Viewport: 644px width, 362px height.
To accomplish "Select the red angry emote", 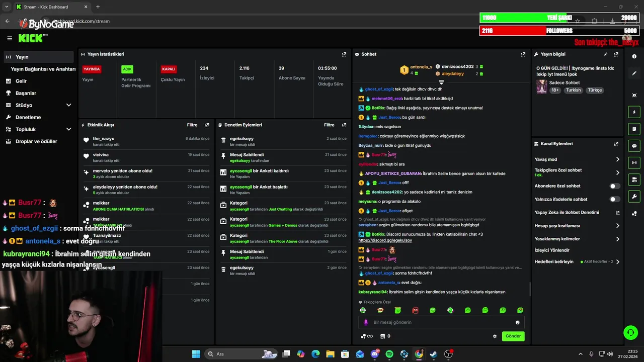I will click(x=415, y=310).
